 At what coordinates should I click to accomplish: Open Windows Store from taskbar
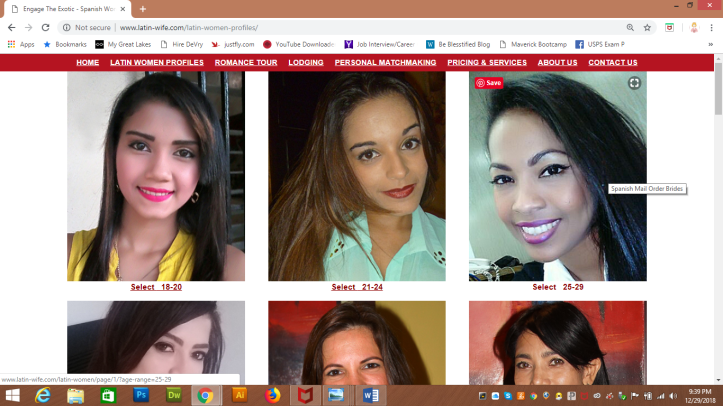click(108, 395)
